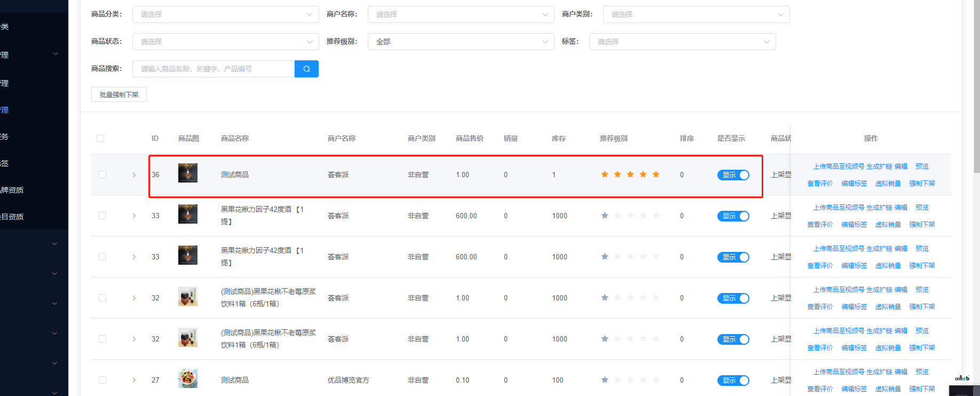Select the sidebar item ending with 牌资质
Screen dimensions: 980x396
pos(12,190)
